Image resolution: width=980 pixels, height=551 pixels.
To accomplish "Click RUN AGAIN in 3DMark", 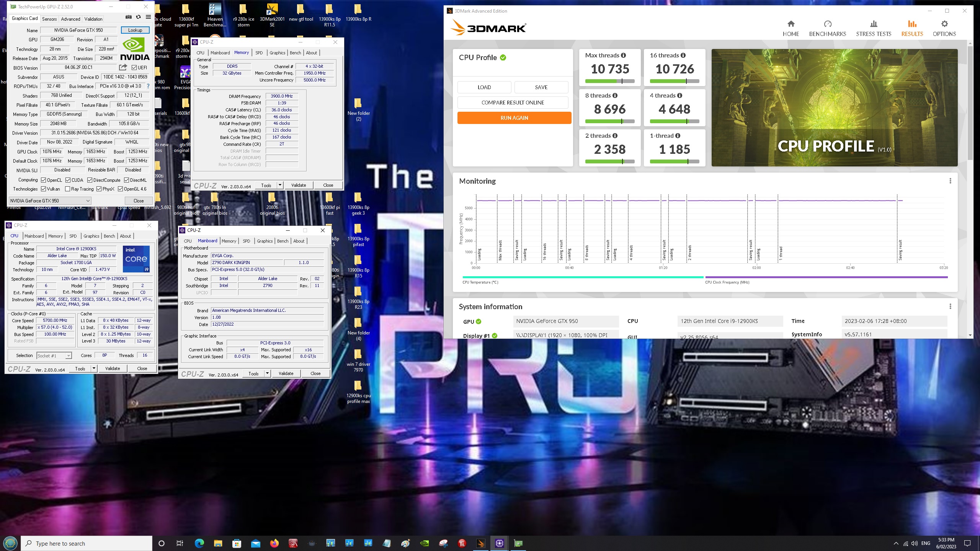I will click(x=514, y=118).
